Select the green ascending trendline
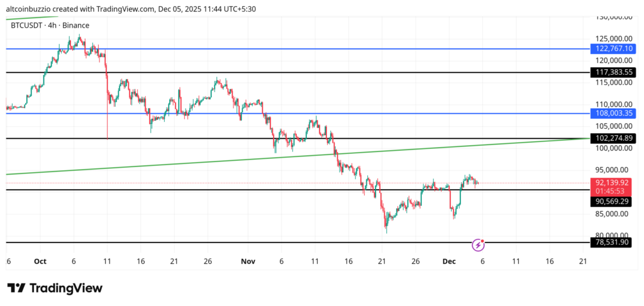This screenshot has width=644, height=306. pos(252,160)
